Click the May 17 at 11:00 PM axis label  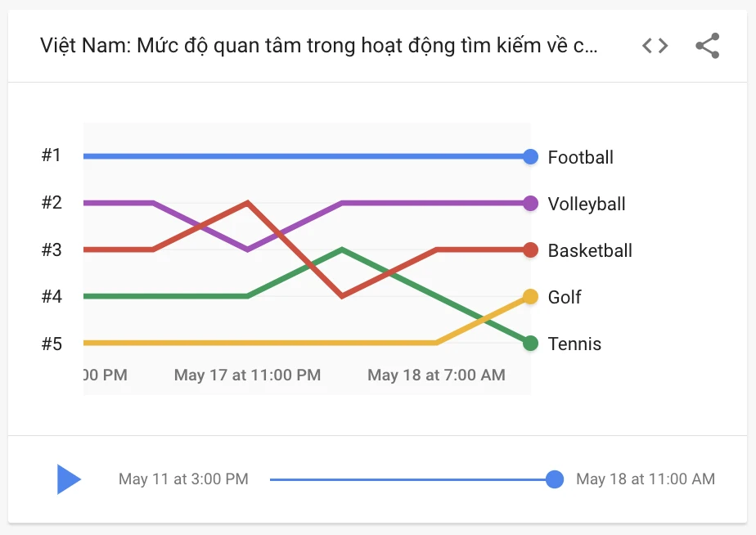[x=247, y=375]
